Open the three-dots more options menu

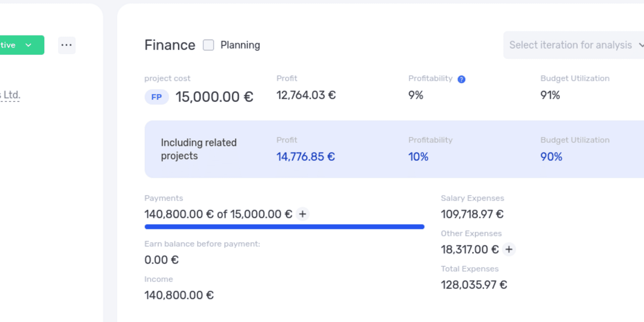click(x=67, y=45)
